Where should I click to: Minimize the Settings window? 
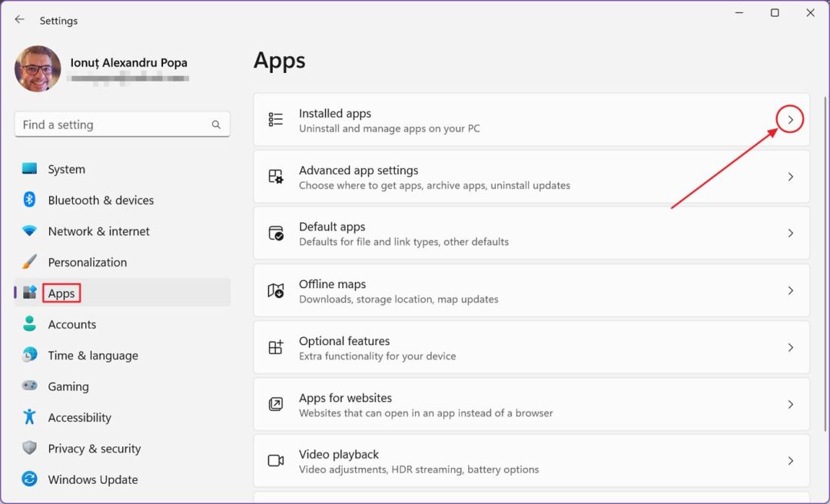(x=739, y=13)
